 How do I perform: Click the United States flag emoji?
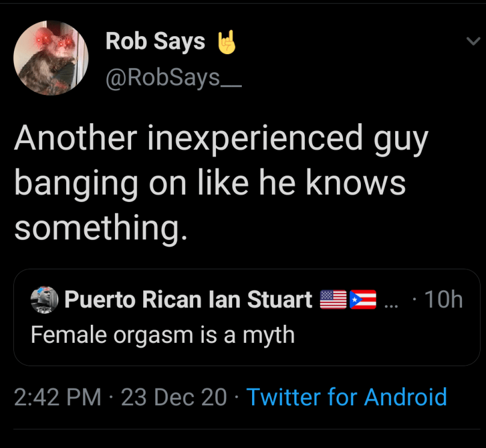(x=334, y=299)
